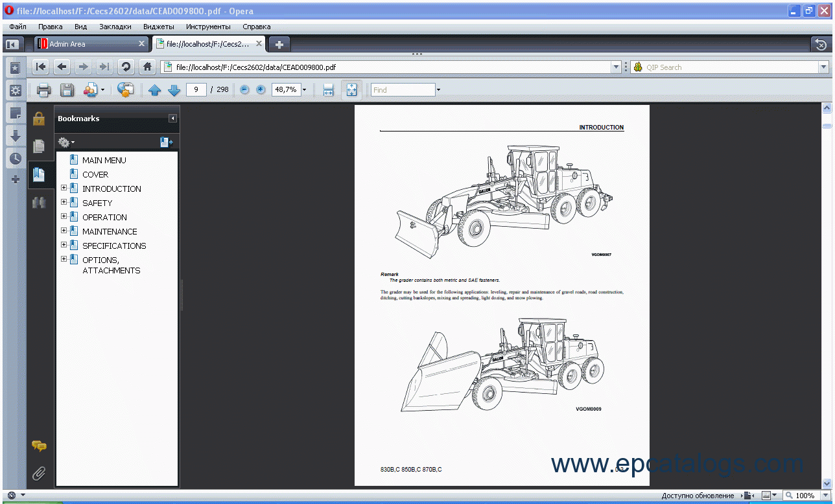The image size is (835, 504).
Task: Go to COVER bookmark
Action: pos(95,174)
